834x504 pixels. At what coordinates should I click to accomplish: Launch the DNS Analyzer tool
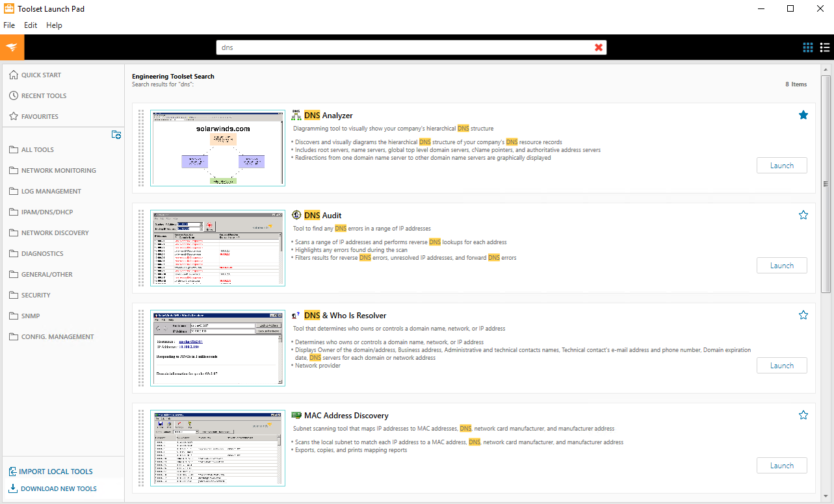tap(781, 166)
